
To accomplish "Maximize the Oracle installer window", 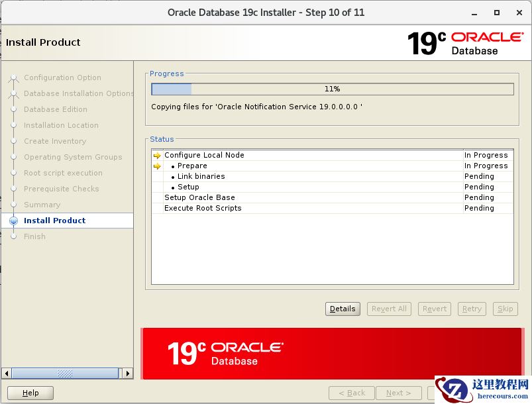I will tap(497, 13).
